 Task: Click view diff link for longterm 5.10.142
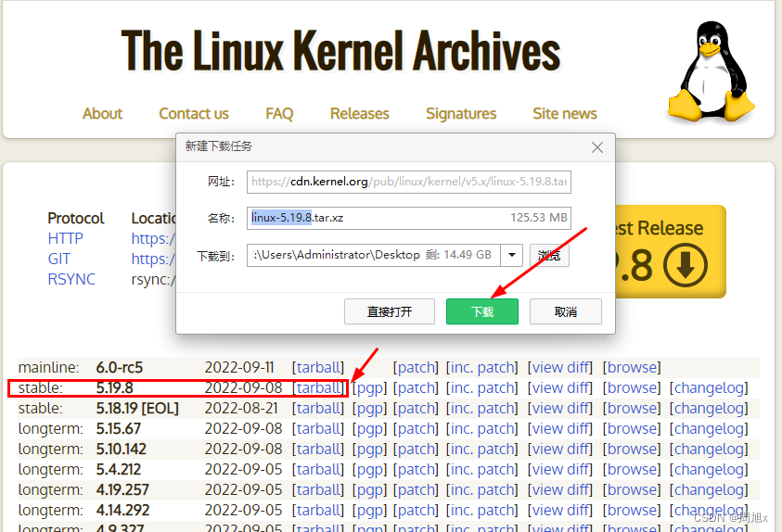pos(560,450)
